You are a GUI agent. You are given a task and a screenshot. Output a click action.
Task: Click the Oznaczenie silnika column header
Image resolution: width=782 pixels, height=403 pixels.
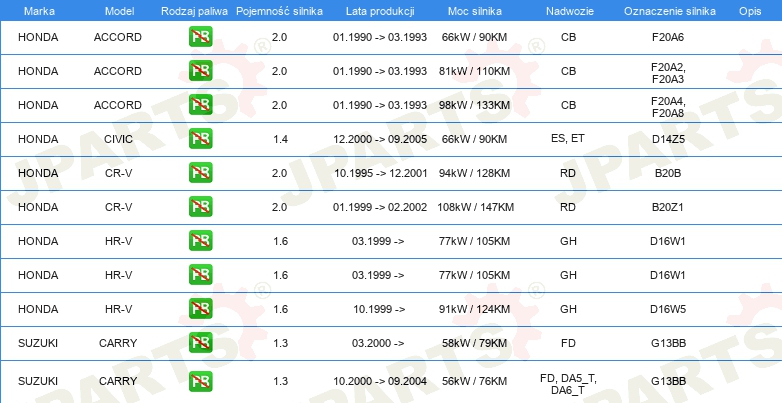[670, 11]
